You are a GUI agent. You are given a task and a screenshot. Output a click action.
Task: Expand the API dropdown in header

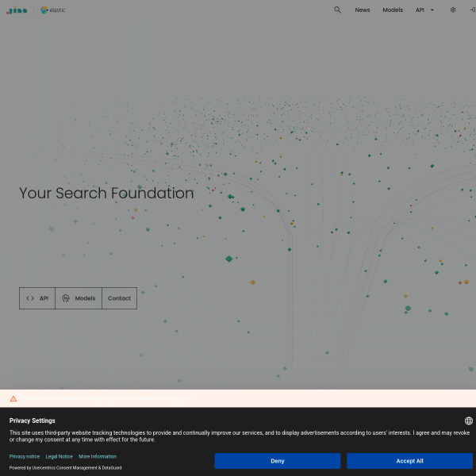[424, 10]
